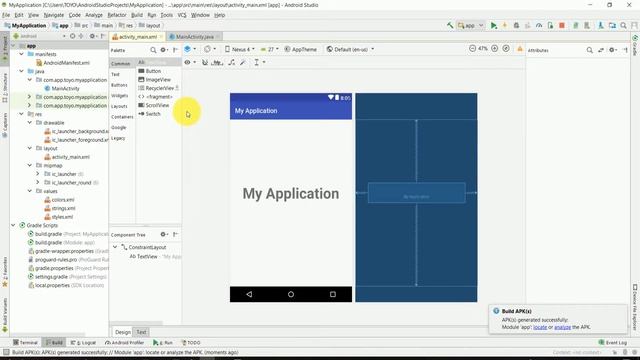Screen dimensions: 640x360
Task: Select Layouts palette category
Action: pyautogui.click(x=119, y=106)
